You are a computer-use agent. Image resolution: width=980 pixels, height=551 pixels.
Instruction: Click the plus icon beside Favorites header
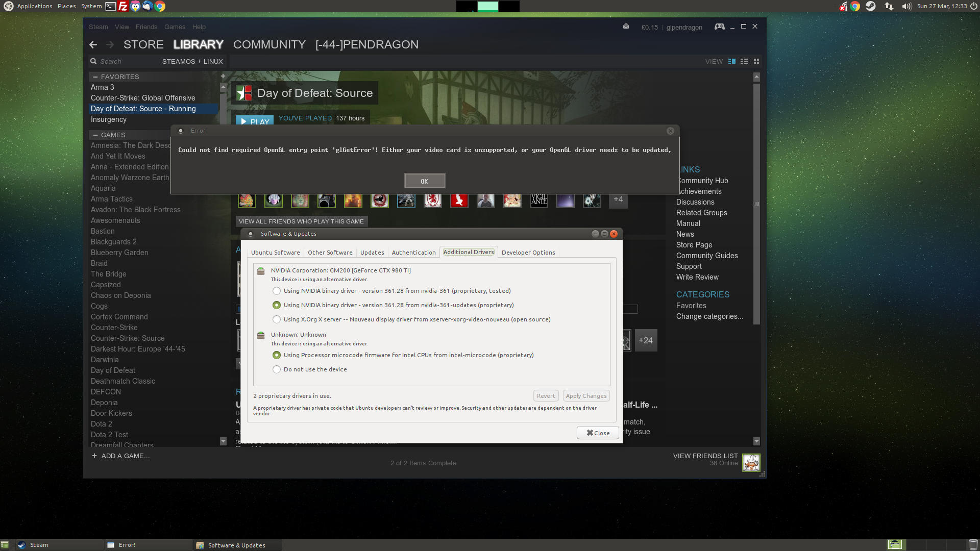click(223, 77)
